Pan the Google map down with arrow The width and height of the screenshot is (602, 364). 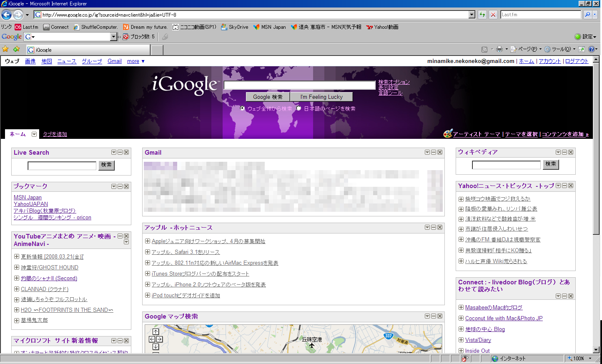pyautogui.click(x=156, y=346)
